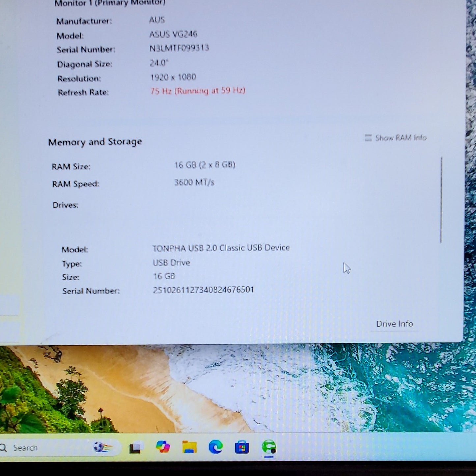Click the drive size 16 GB
The width and height of the screenshot is (476, 476).
(164, 276)
